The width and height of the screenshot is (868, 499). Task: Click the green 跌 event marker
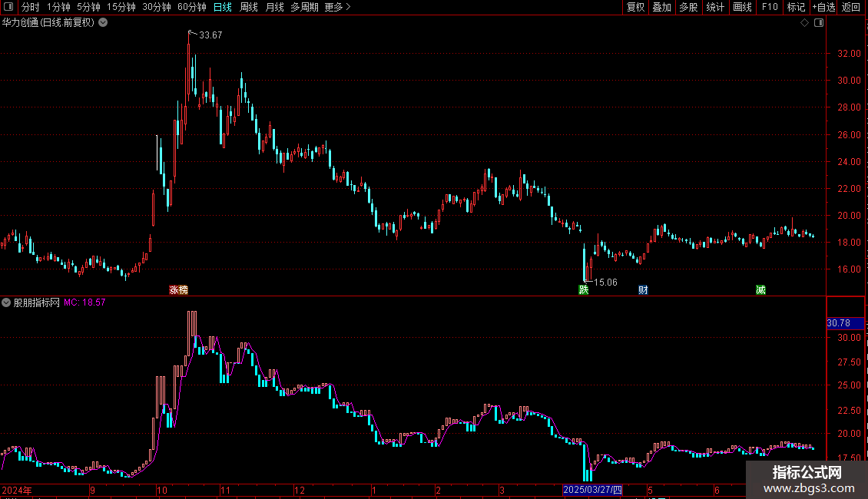pyautogui.click(x=584, y=290)
